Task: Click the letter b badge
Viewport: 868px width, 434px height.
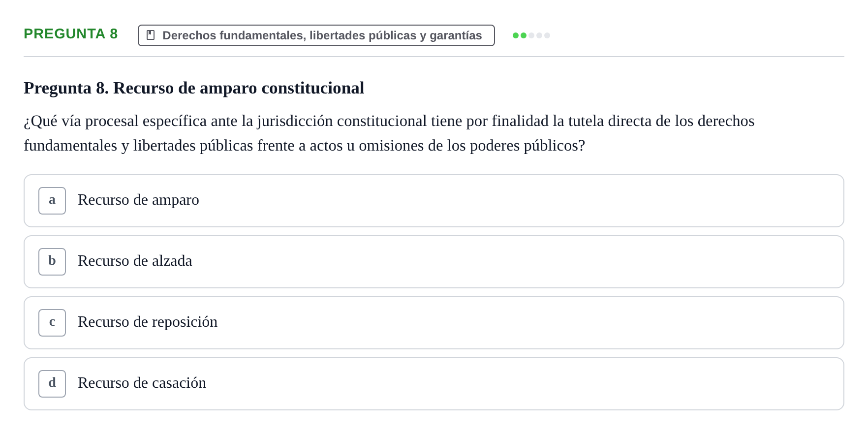Action: [52, 262]
